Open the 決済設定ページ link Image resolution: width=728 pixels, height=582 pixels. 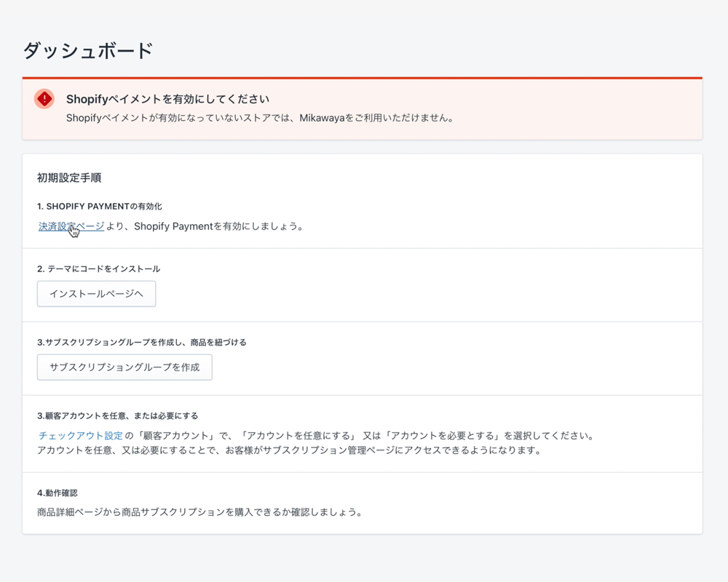click(x=71, y=226)
